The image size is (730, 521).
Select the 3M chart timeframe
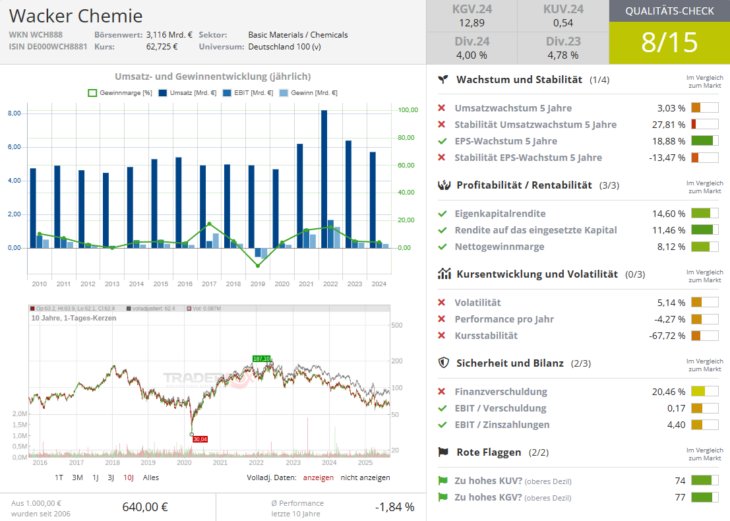[77, 478]
